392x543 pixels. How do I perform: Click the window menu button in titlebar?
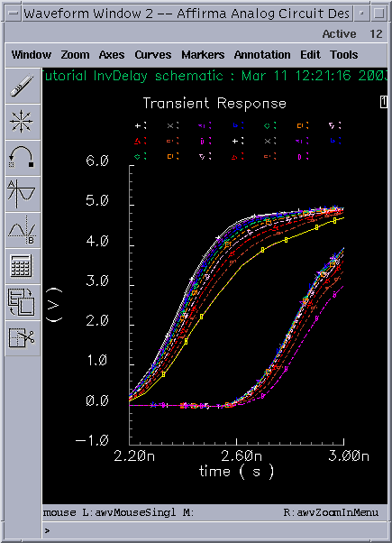[x=14, y=14]
